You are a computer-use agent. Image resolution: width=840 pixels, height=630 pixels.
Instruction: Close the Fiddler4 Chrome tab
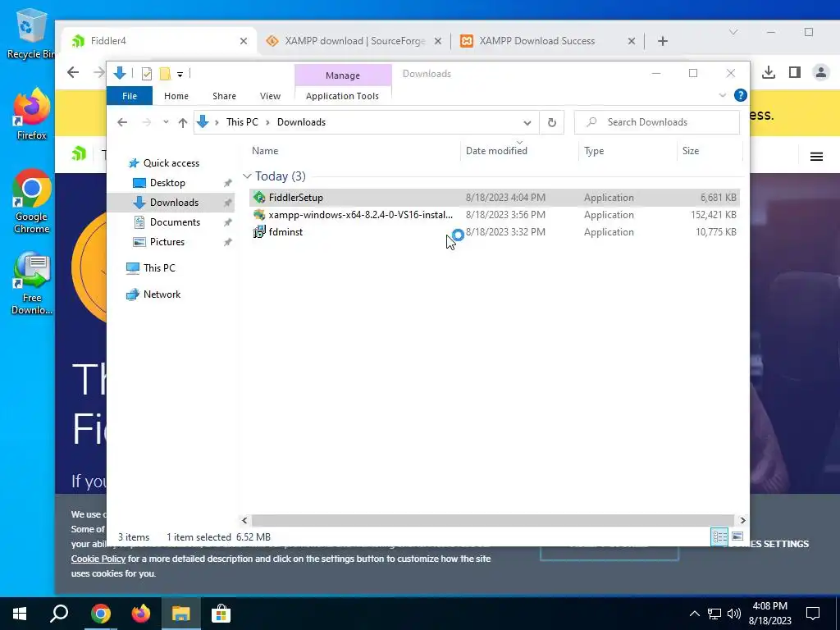coord(243,41)
